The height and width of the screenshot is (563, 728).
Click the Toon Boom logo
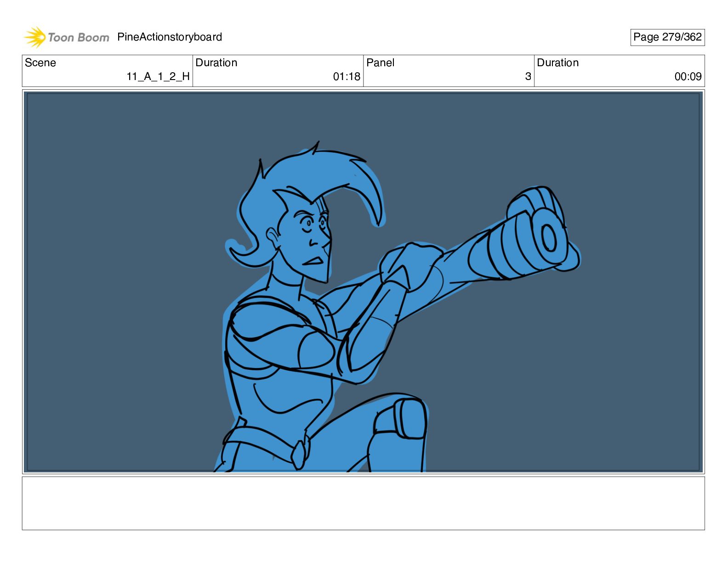coord(67,37)
